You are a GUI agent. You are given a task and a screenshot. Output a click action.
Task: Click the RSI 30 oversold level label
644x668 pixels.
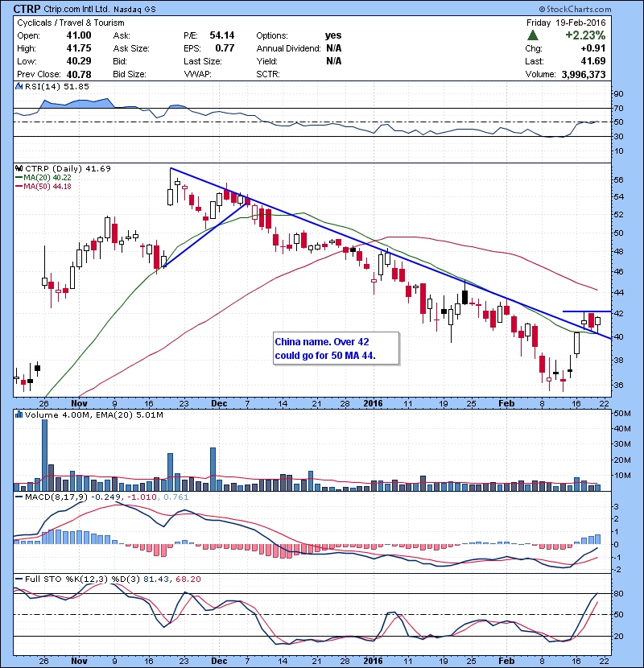(618, 136)
